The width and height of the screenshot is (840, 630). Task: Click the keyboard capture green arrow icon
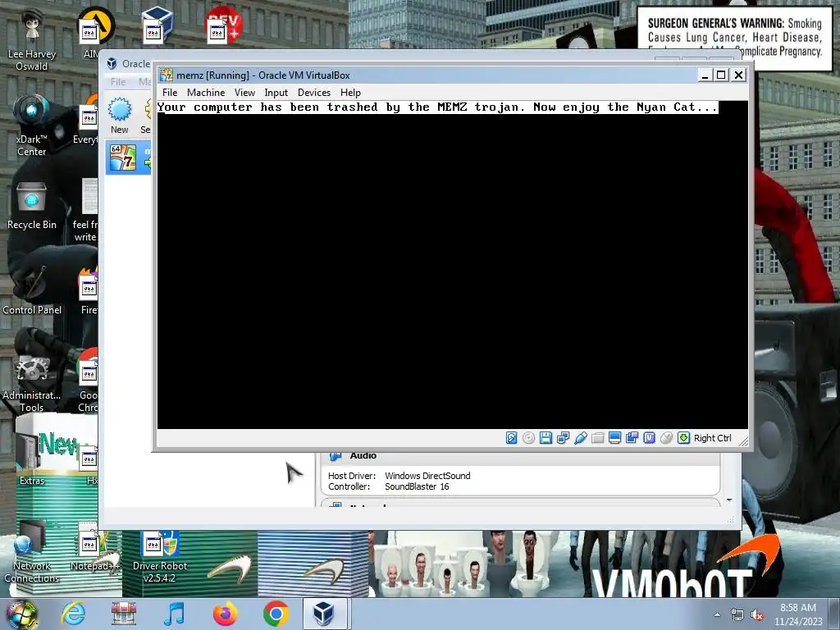click(x=683, y=438)
